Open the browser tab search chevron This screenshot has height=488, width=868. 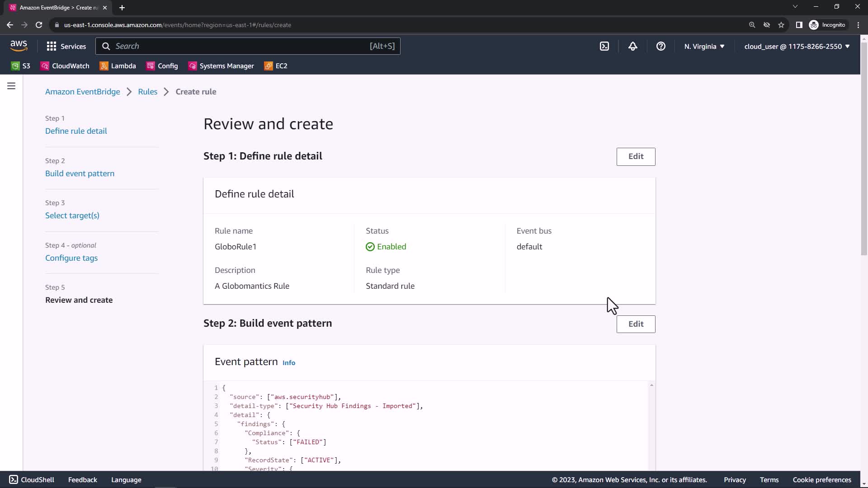pos(795,7)
